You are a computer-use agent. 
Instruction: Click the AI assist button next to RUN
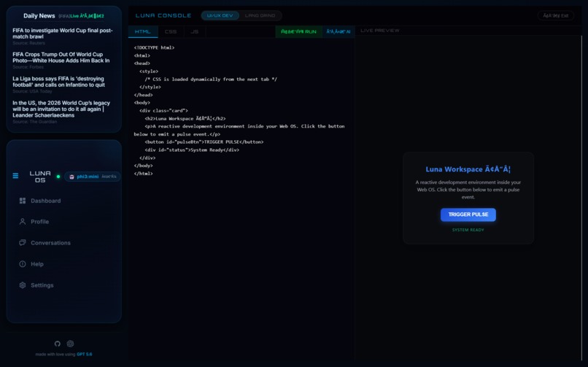coord(339,32)
